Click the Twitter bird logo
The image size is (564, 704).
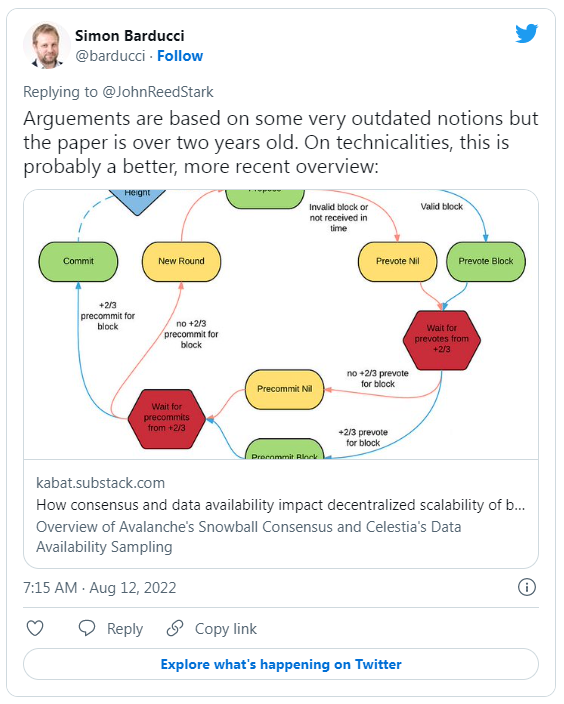526,33
